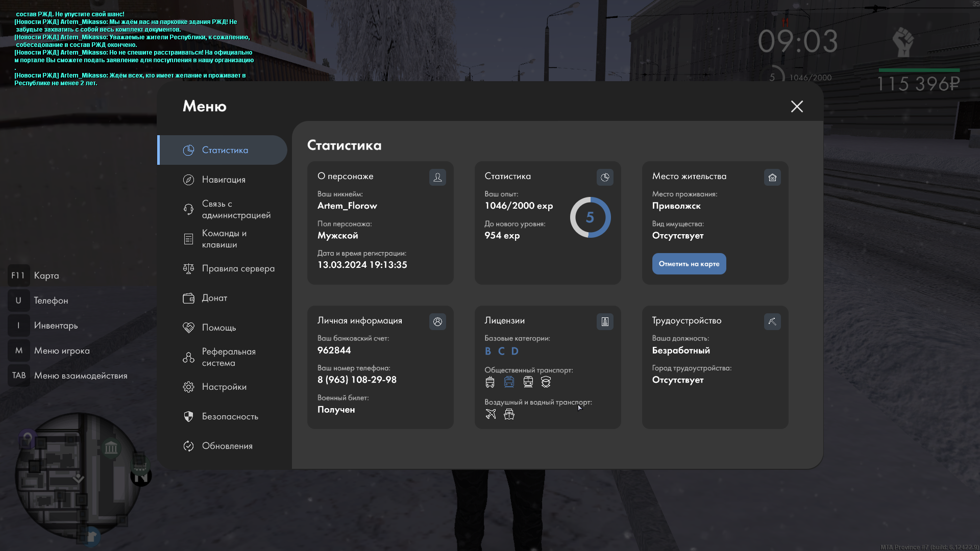
Task: Click the ship license icon
Action: click(509, 414)
